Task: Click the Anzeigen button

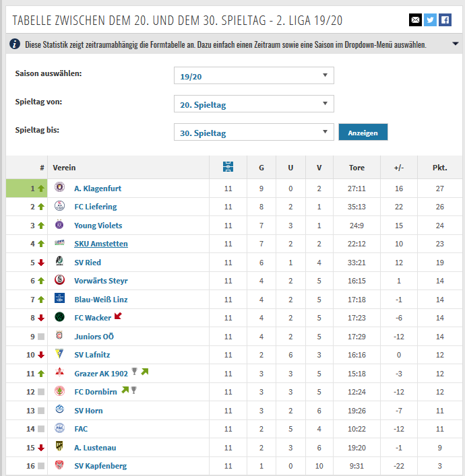Action: pos(363,132)
